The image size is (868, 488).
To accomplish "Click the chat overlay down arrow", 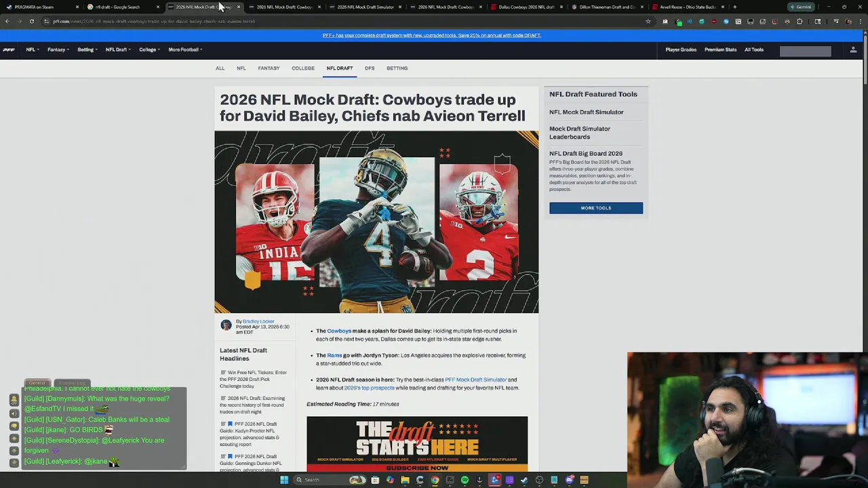I will tap(14, 451).
